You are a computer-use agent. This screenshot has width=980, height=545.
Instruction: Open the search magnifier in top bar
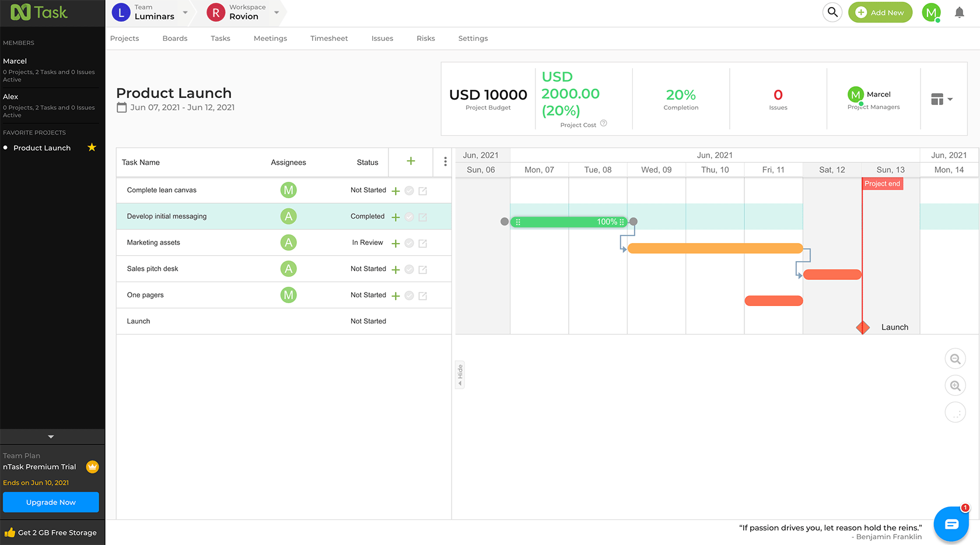tap(832, 12)
